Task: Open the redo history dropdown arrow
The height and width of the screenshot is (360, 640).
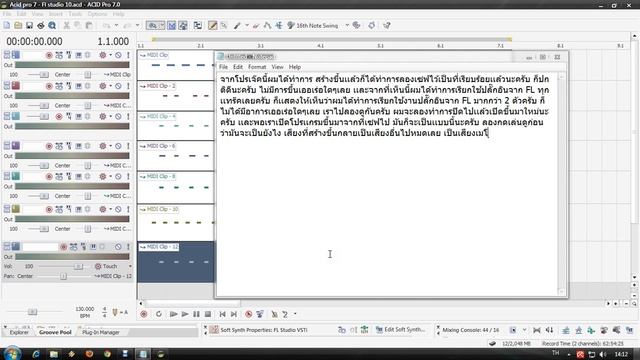Action: 137,25
